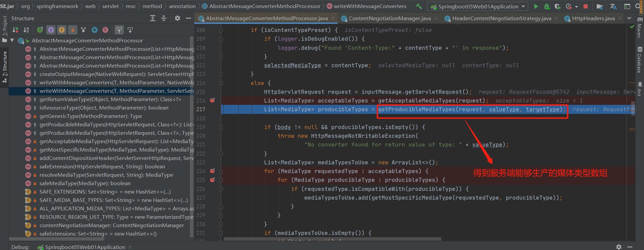Switch to AbstractMessageConverterMethodProcessor.java tab
Viewport: 644px width, 250px height.
(x=267, y=18)
